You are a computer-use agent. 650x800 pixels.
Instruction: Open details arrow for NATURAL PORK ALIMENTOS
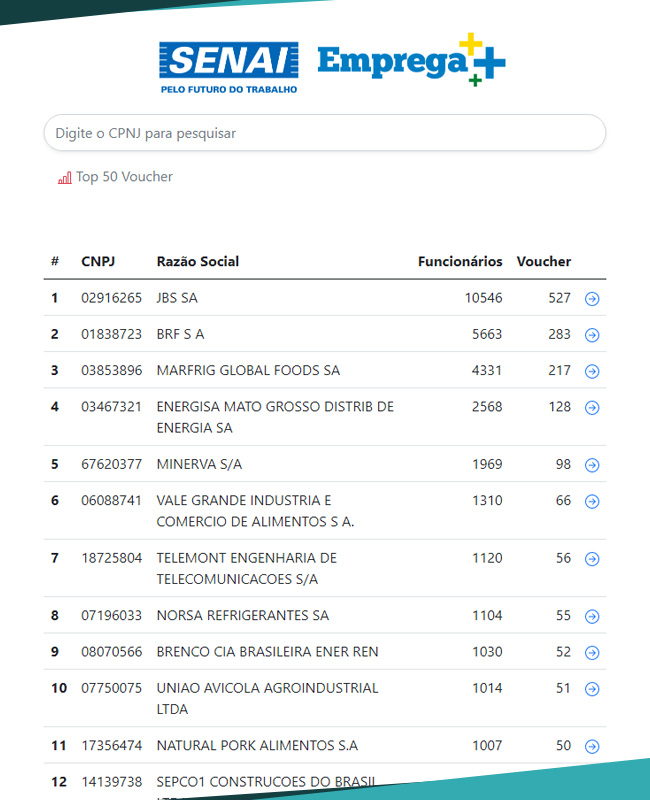tap(592, 746)
